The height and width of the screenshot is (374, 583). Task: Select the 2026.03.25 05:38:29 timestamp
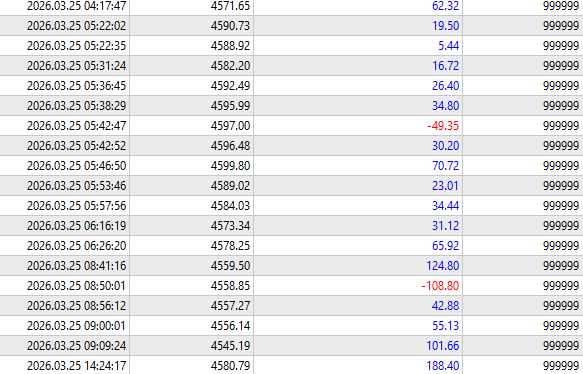point(77,106)
